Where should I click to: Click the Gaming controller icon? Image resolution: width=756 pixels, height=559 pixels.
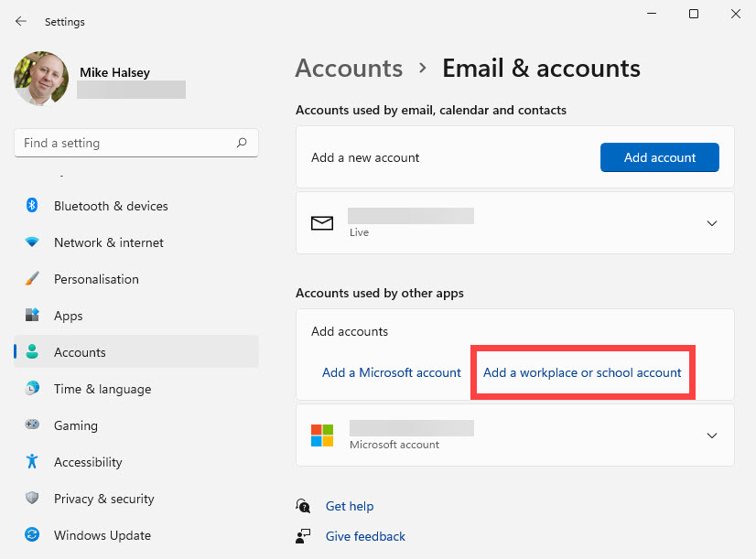coord(32,425)
